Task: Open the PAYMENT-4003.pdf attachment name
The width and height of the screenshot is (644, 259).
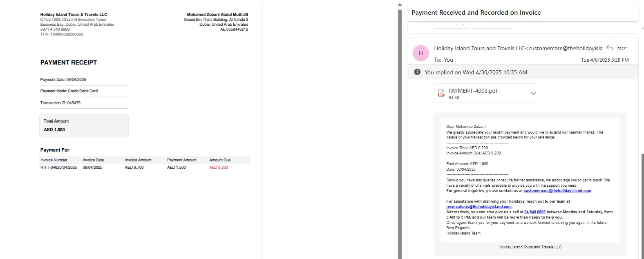Action: [x=473, y=91]
